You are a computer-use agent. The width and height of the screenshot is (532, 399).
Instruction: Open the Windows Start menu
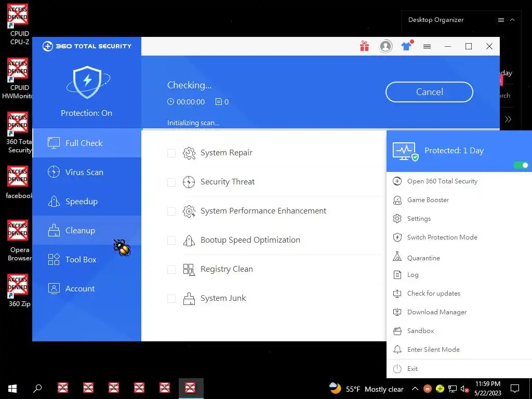[x=12, y=388]
